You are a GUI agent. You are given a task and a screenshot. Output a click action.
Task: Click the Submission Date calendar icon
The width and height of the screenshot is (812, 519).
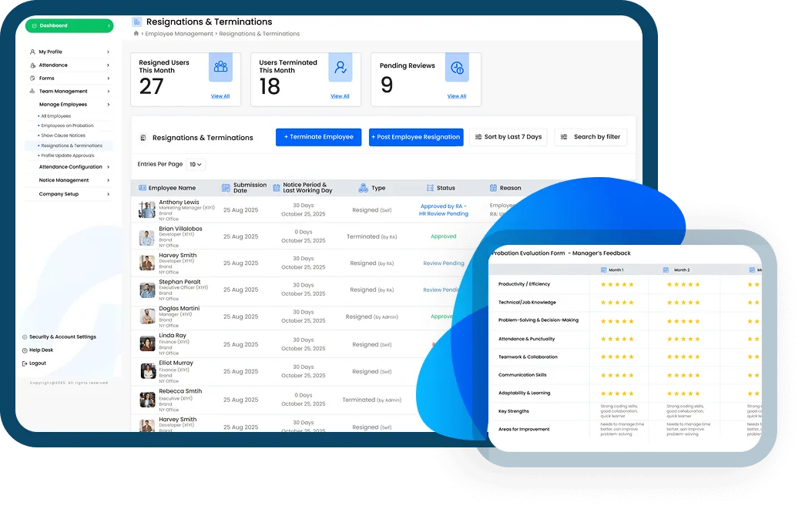click(x=226, y=188)
